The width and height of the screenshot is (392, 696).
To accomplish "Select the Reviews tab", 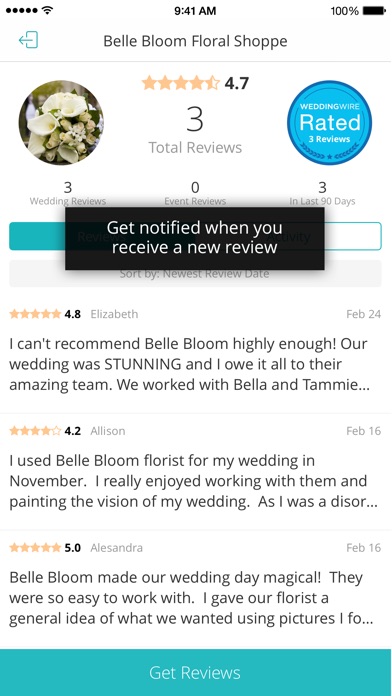I will 102,236.
